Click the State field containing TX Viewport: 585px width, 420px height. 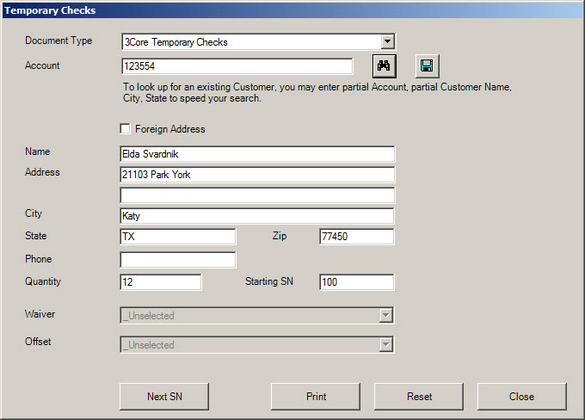[x=178, y=236]
